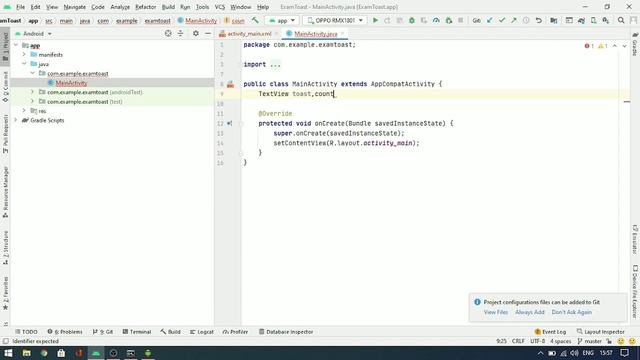The width and height of the screenshot is (640, 360).
Task: Expand the com.example.examtoast (test) package
Action: pyautogui.click(x=32, y=101)
